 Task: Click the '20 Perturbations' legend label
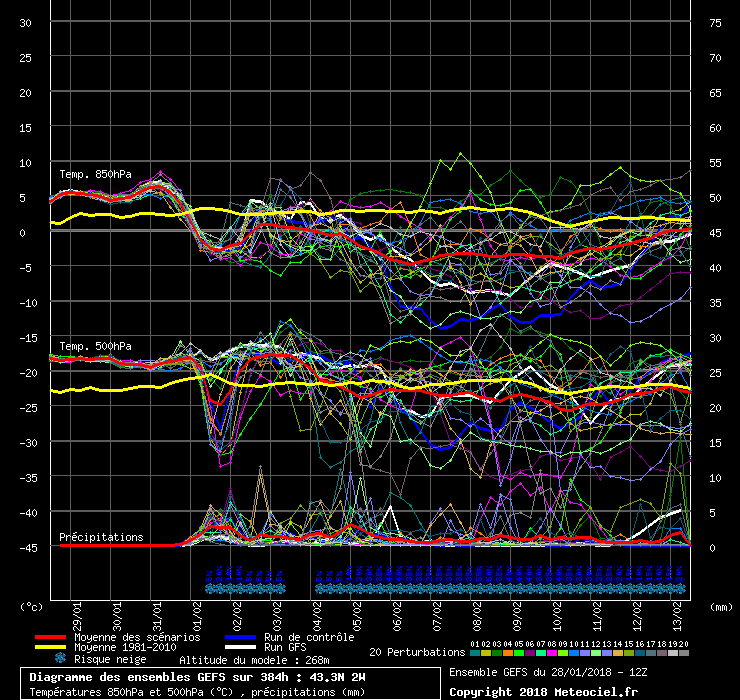[x=417, y=652]
